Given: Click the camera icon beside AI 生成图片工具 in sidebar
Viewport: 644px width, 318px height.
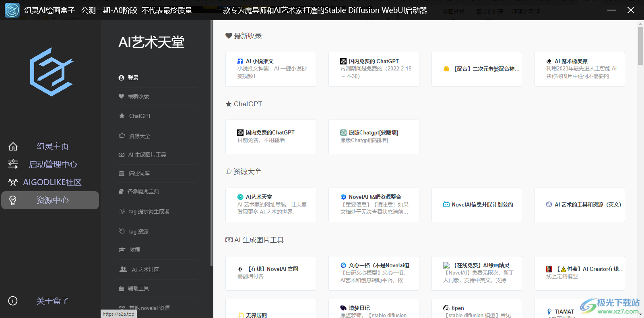Looking at the screenshot, I should [x=122, y=155].
